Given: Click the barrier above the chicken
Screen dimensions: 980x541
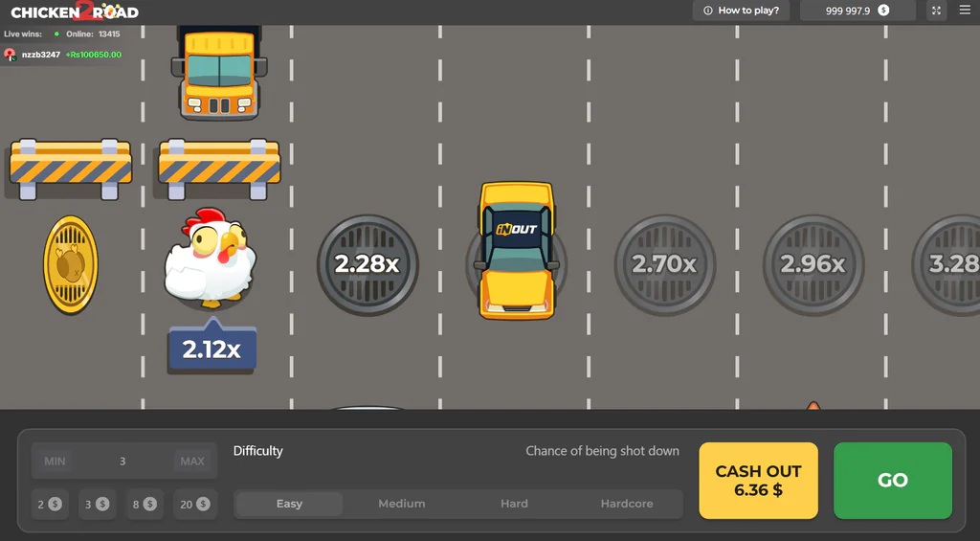Looking at the screenshot, I should tap(219, 169).
